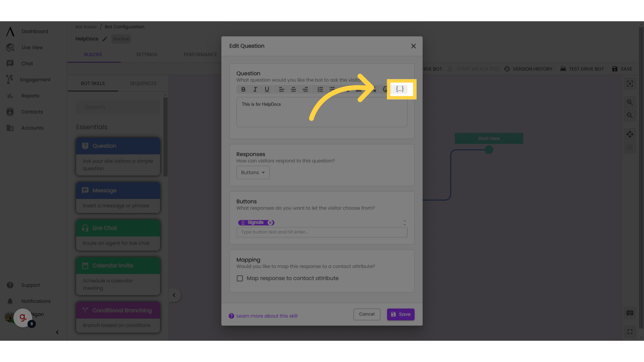Click the custom variables/merge tags icon

click(399, 89)
